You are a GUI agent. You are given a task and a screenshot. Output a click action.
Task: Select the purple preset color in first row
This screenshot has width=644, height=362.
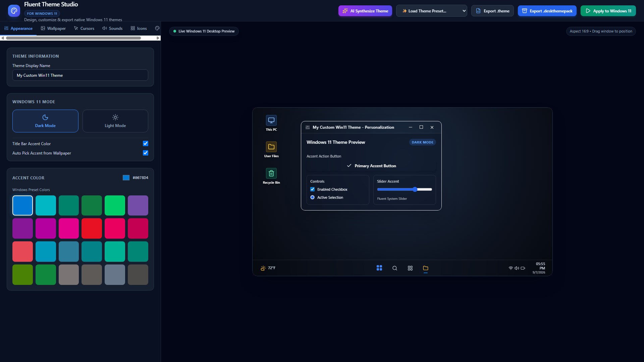coord(138,205)
